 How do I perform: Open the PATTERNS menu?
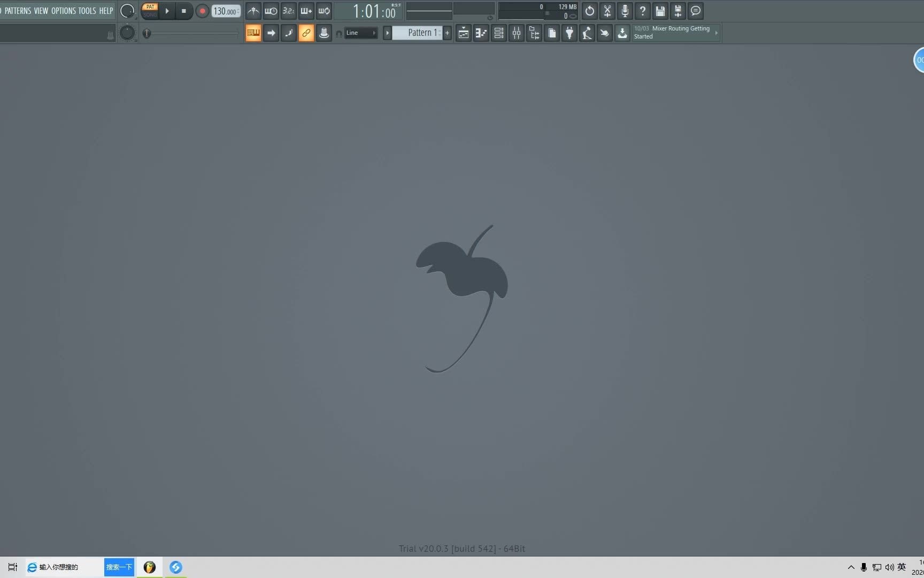[18, 11]
